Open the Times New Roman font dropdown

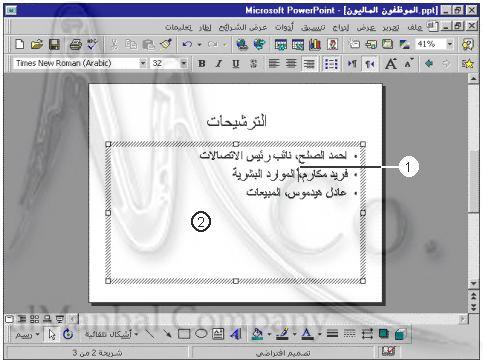tap(143, 63)
